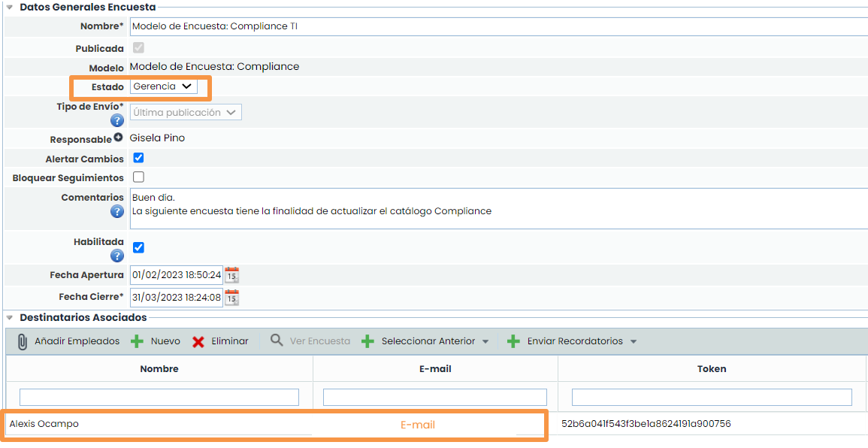Viewport: 868px width, 448px height.
Task: Collapse the Datos Generales Encuesta section
Action: point(10,7)
